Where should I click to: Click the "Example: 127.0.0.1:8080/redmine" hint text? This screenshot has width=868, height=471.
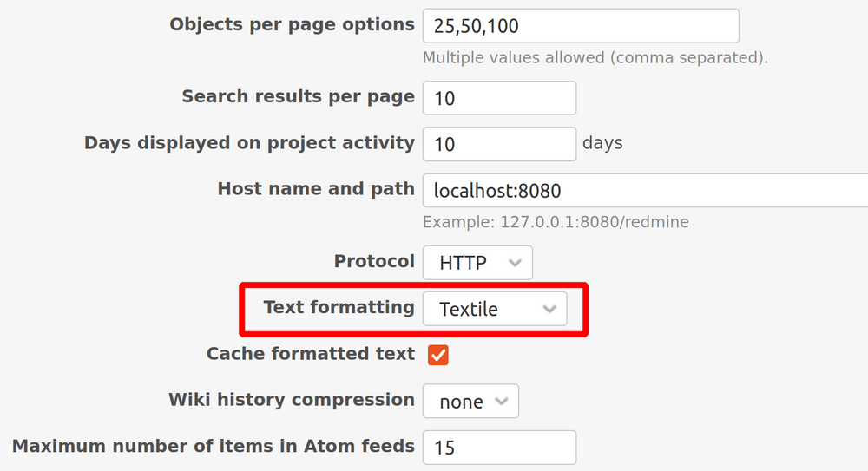tap(556, 222)
